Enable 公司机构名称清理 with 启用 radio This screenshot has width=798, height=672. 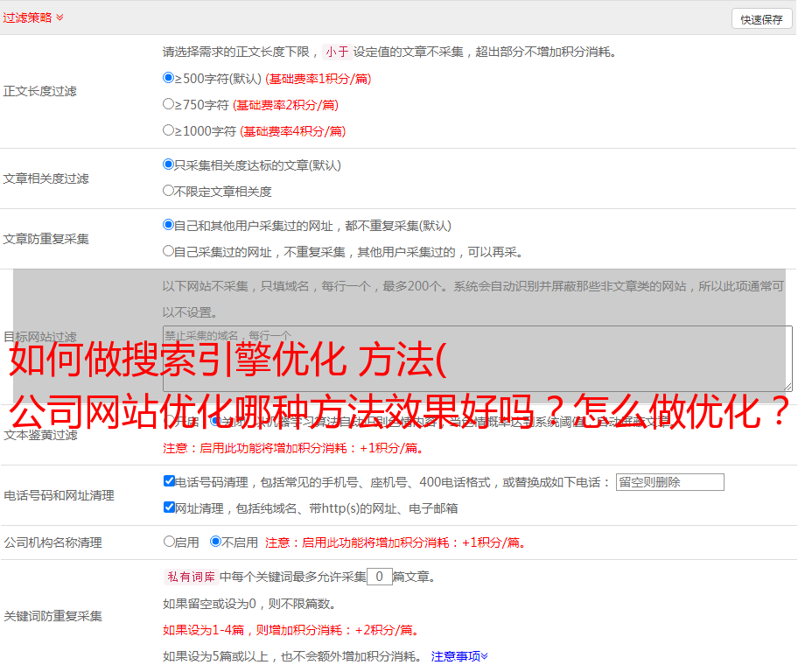[169, 542]
